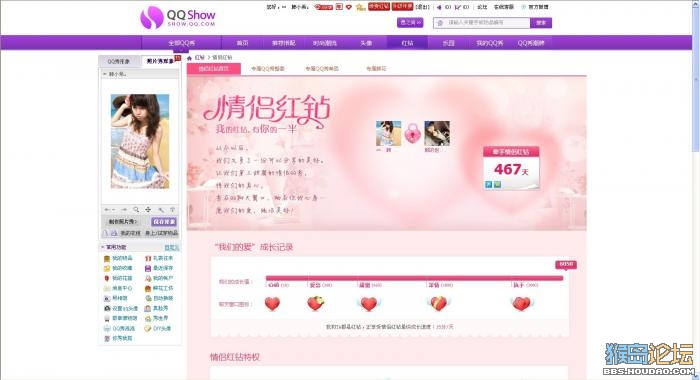Click the left couple photo thumbnail in the banner
The width and height of the screenshot is (700, 380).
388,133
